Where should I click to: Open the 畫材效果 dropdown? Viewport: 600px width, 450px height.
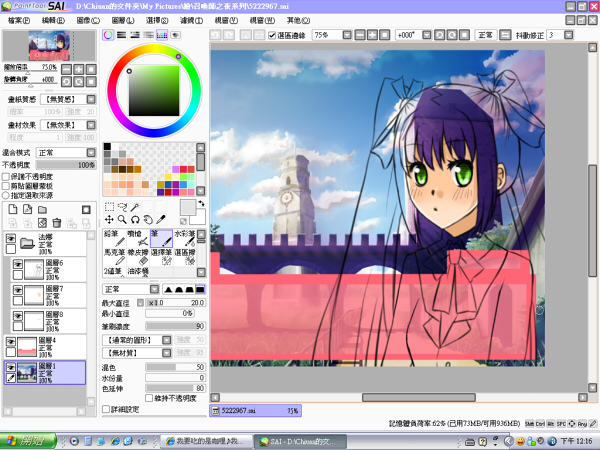tap(91, 125)
